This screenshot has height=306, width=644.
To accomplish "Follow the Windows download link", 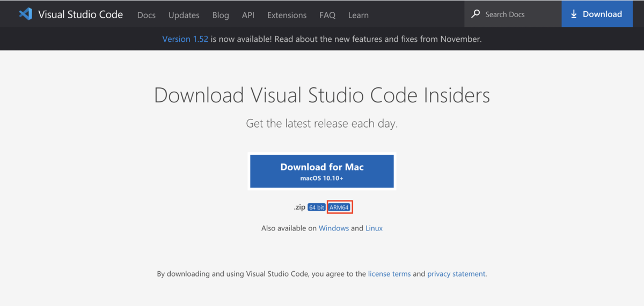I will [334, 228].
